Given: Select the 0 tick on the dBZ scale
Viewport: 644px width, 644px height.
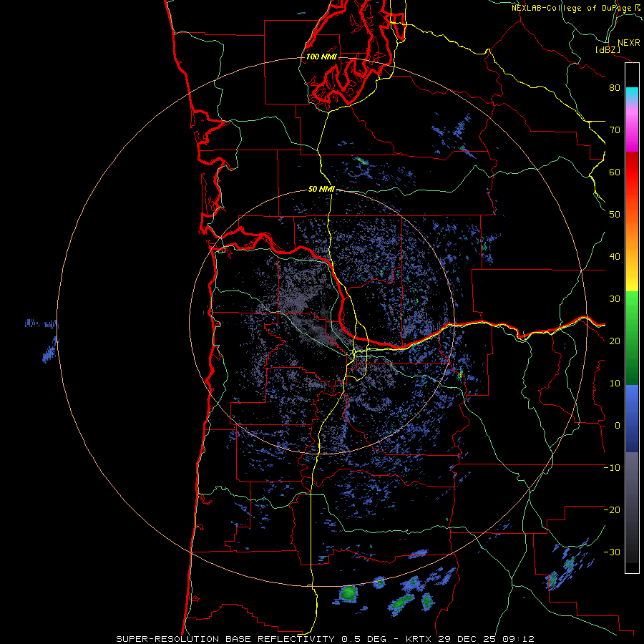Looking at the screenshot, I should (618, 426).
